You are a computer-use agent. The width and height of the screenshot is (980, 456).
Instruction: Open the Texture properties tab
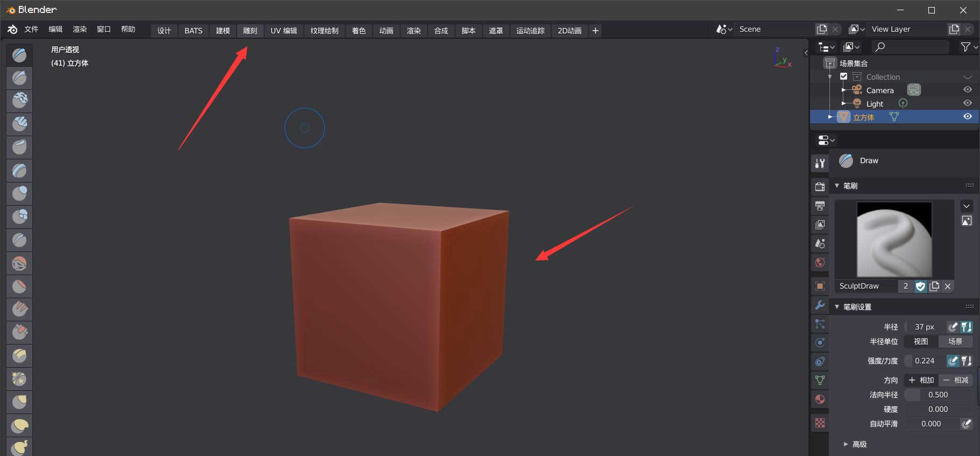coord(820,423)
